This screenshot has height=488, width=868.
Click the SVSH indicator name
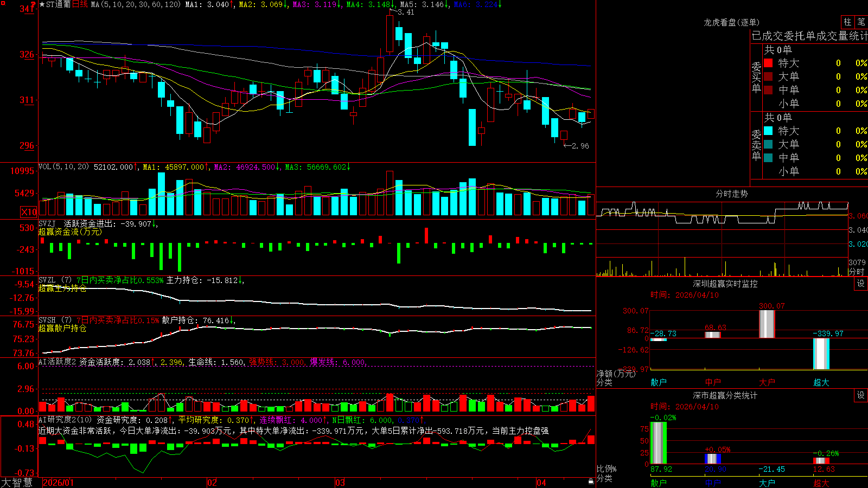[47, 320]
